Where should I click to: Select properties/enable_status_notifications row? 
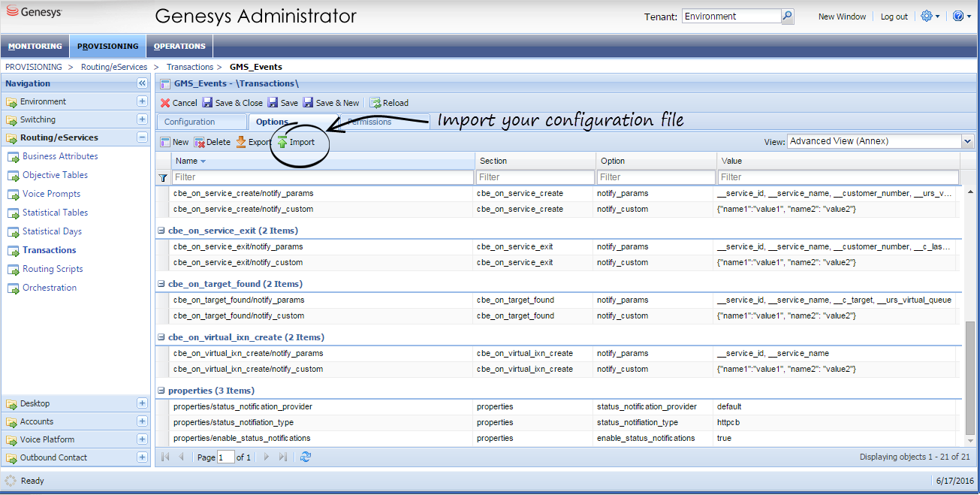557,438
